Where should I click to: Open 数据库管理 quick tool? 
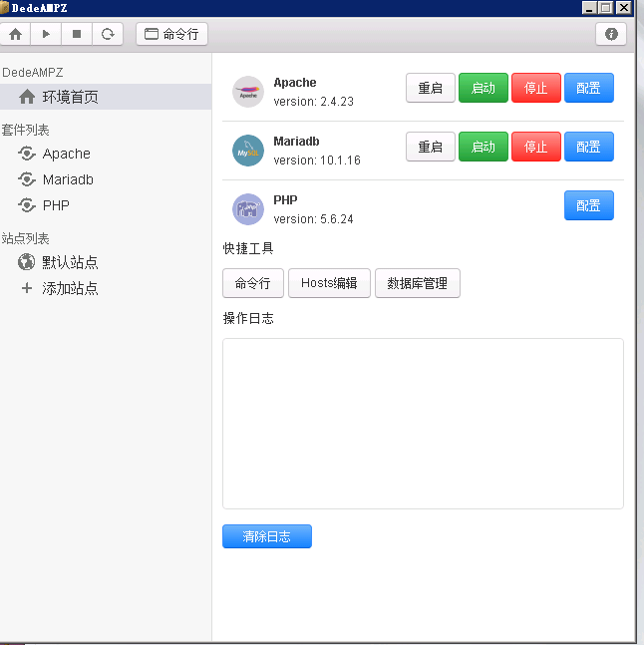pyautogui.click(x=417, y=283)
